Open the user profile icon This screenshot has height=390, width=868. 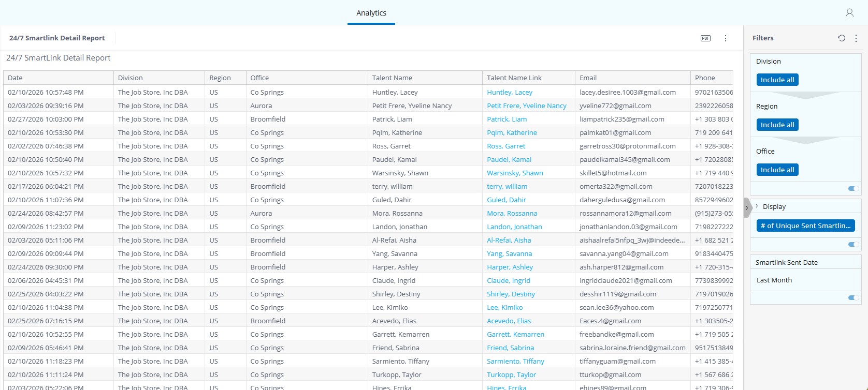[x=849, y=13]
